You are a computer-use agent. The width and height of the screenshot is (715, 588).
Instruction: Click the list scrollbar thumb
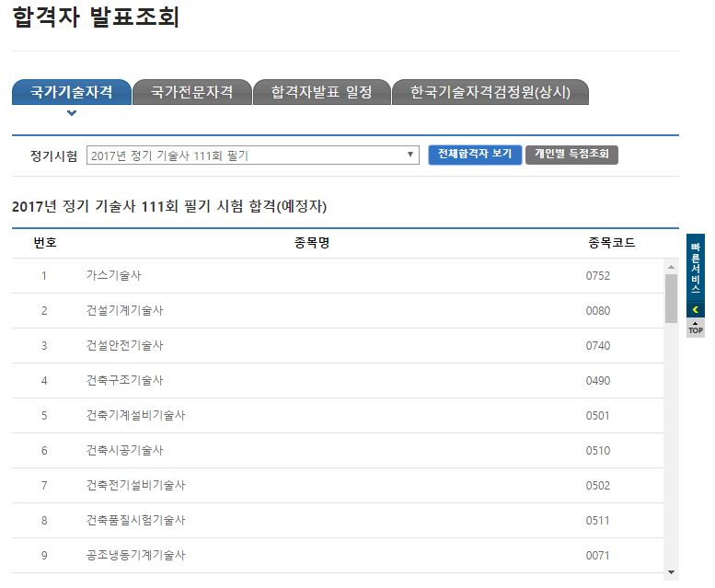[x=671, y=298]
